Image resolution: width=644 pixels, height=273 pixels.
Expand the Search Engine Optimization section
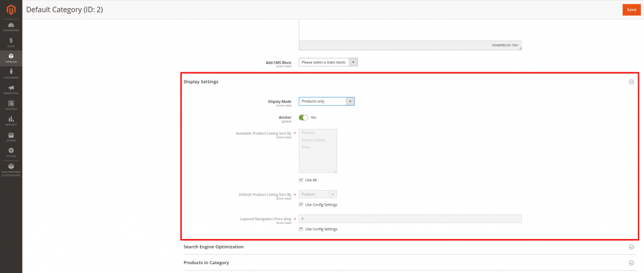coord(631,247)
